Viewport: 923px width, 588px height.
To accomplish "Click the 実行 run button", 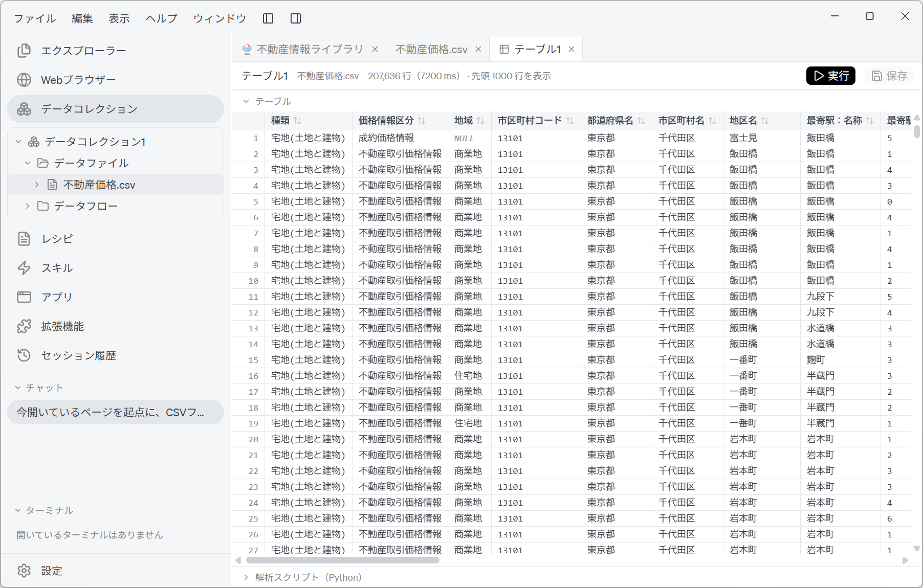I will point(831,76).
